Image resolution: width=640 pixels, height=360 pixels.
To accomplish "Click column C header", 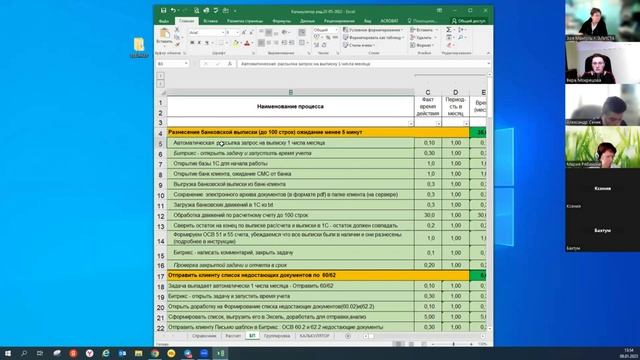I will tap(427, 93).
